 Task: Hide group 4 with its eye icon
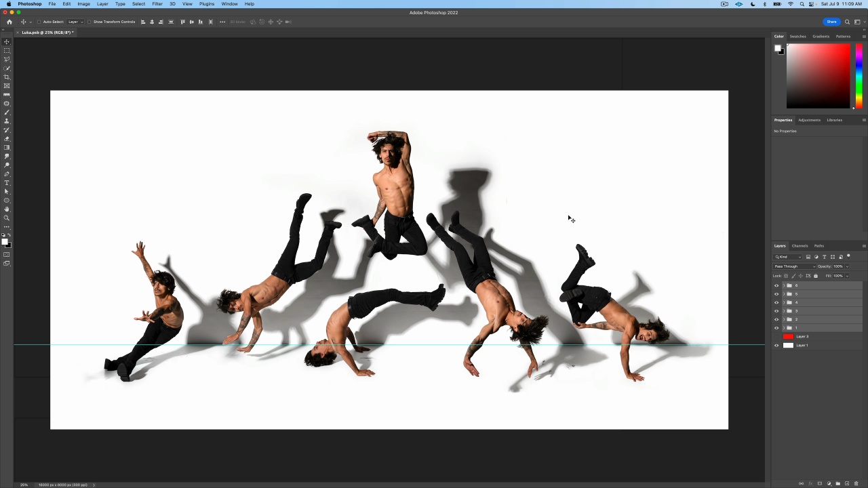[776, 302]
